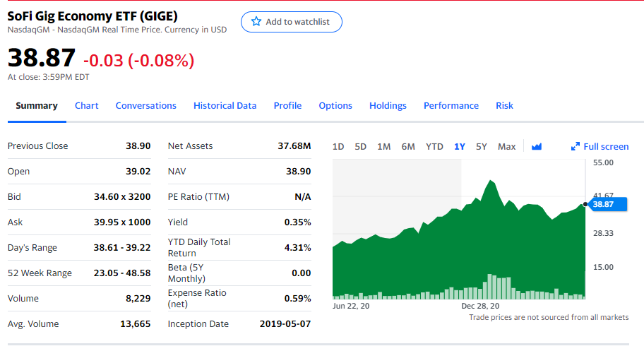Open the Chart tab
The height and width of the screenshot is (351, 644).
point(87,106)
